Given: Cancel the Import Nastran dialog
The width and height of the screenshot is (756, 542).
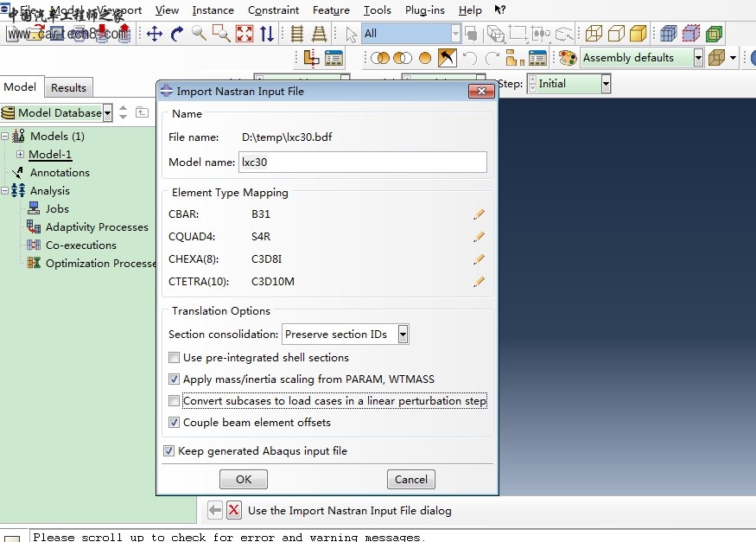Looking at the screenshot, I should tap(410, 480).
